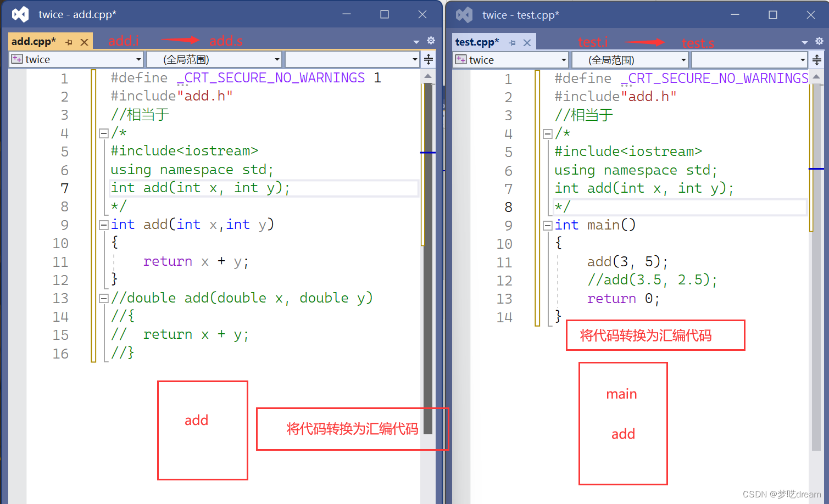Click the Visual Studio logo in test.cpp window
The height and width of the screenshot is (504, 829).
(x=464, y=15)
